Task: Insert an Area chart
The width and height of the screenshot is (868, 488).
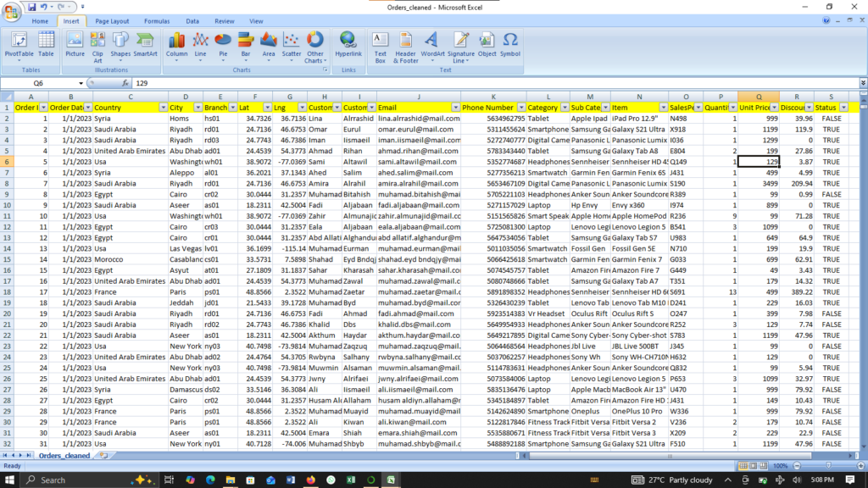Action: click(269, 47)
